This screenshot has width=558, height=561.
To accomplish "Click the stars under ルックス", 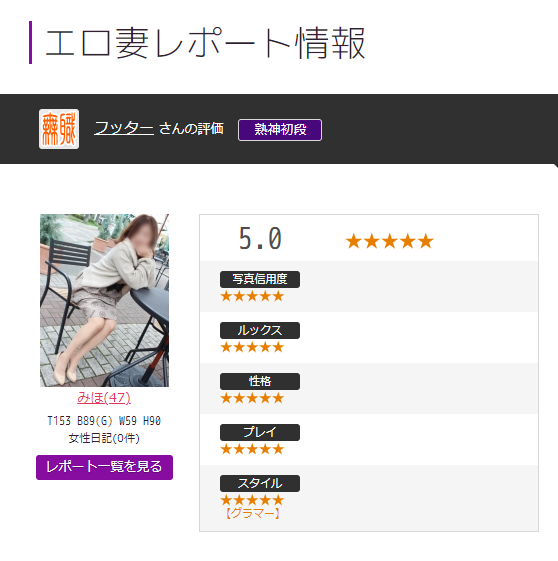I will [252, 347].
